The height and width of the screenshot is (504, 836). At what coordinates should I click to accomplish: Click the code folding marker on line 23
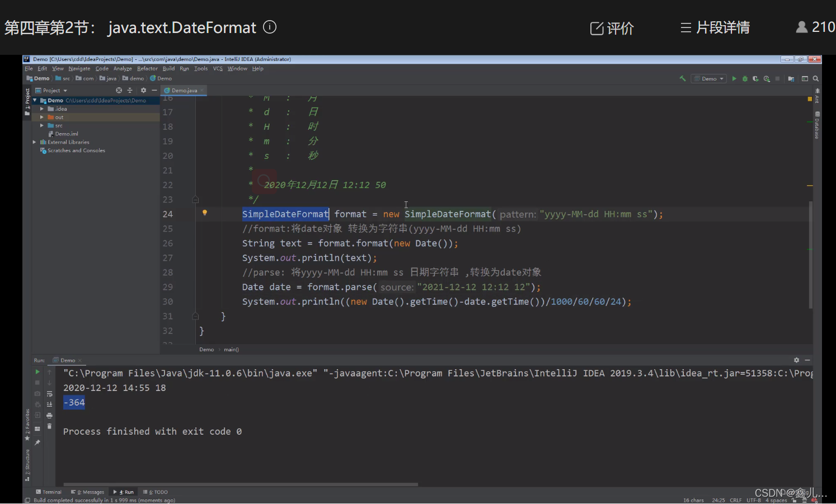click(x=195, y=199)
